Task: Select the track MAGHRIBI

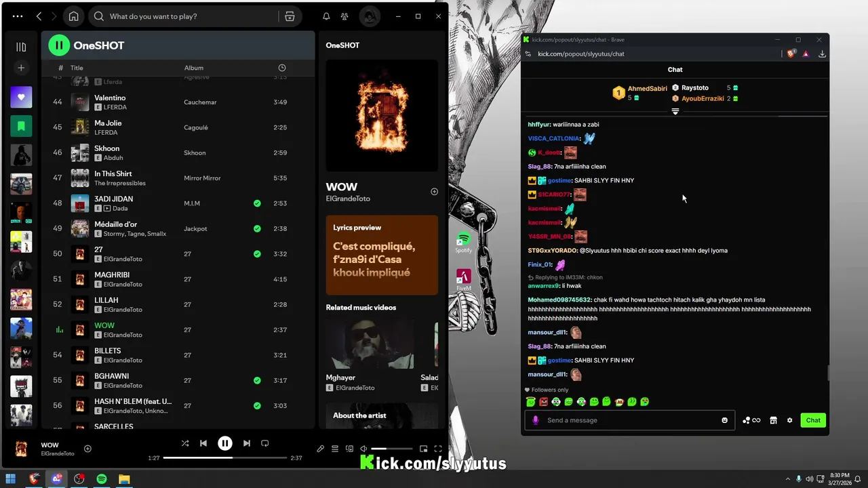Action: [112, 274]
